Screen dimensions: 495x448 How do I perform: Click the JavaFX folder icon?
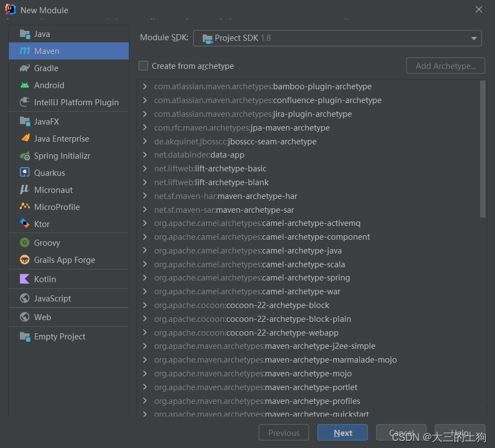point(25,121)
